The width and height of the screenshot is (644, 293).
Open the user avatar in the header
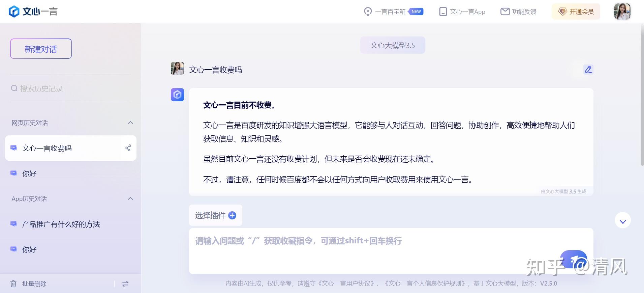point(622,11)
